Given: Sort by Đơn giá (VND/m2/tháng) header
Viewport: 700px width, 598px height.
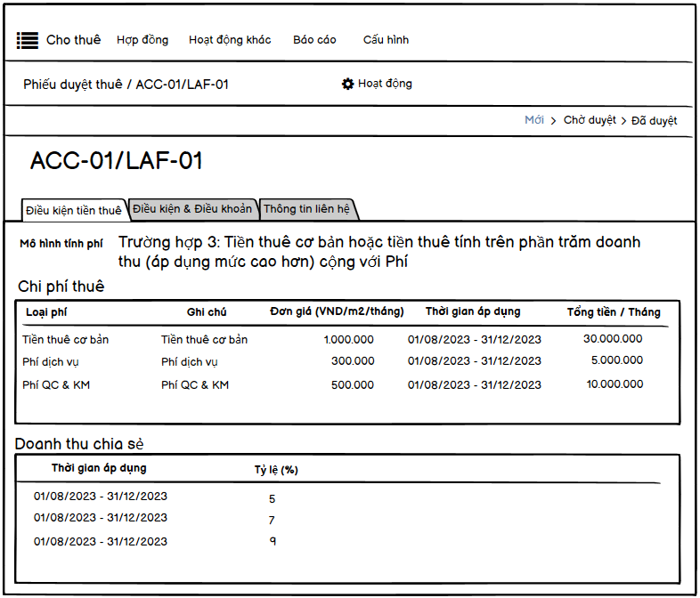Looking at the screenshot, I should [337, 311].
